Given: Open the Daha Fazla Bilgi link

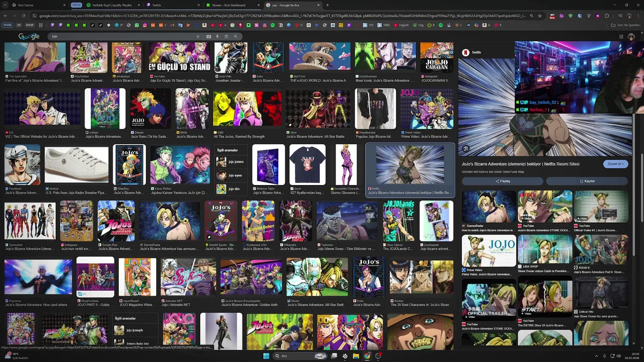Looking at the screenshot, I should coord(514,172).
